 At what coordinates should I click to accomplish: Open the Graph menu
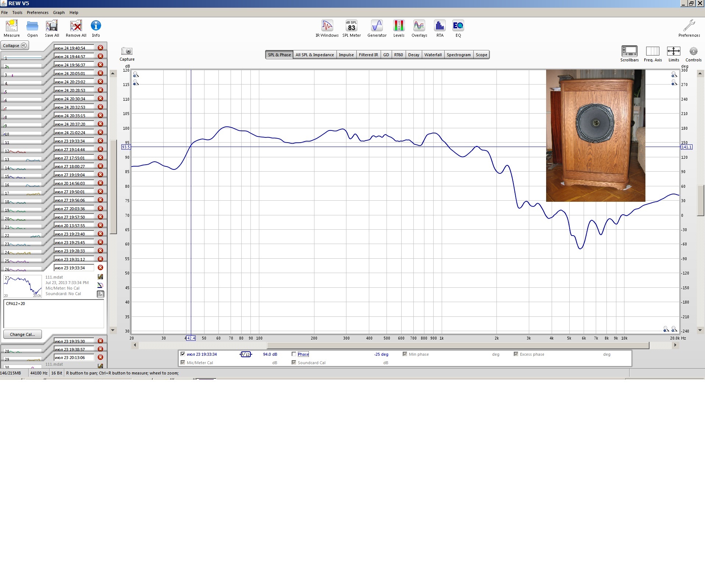[x=58, y=12]
